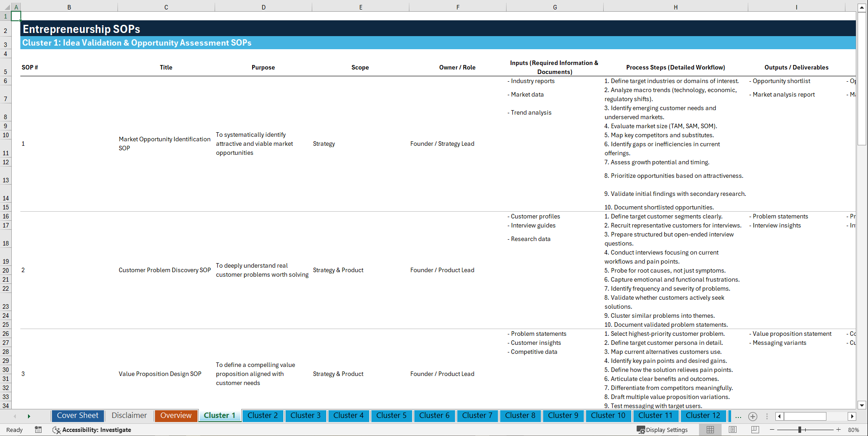Screen dimensions: 868x436
Task: Click the Cluster 12 sheet tab
Action: [703, 416]
